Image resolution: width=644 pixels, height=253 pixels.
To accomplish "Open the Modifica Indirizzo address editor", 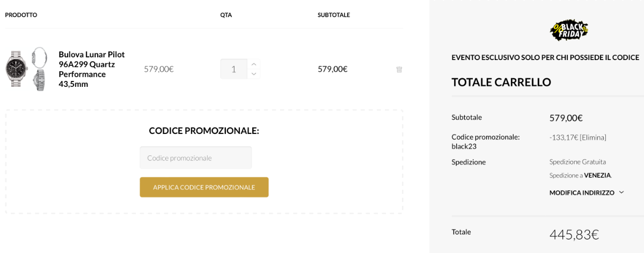I will (x=582, y=192).
